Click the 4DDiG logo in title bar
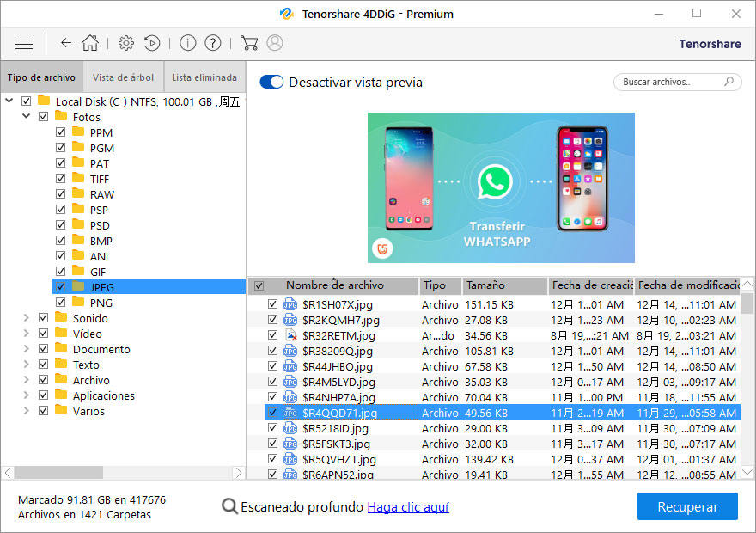Viewport: 756px width, 533px height. (287, 14)
